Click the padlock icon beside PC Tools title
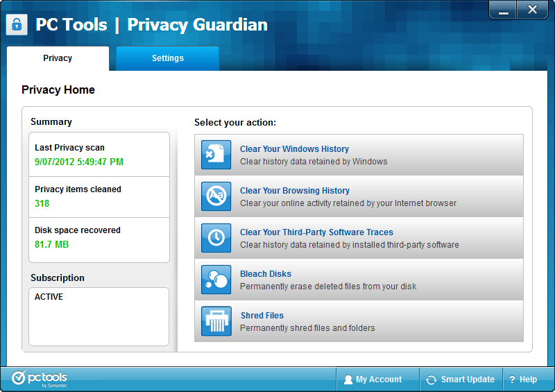Image resolution: width=555 pixels, height=392 pixels. [x=17, y=24]
